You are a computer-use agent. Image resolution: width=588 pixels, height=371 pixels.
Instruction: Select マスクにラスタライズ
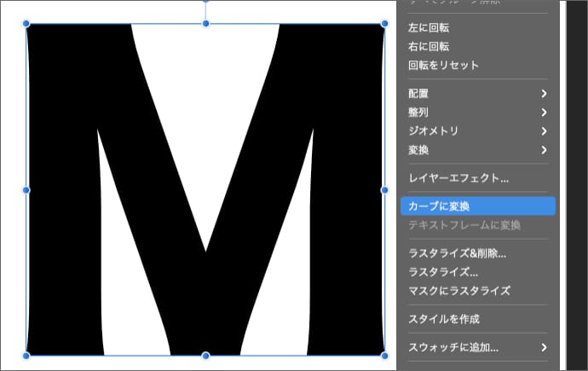pos(458,291)
